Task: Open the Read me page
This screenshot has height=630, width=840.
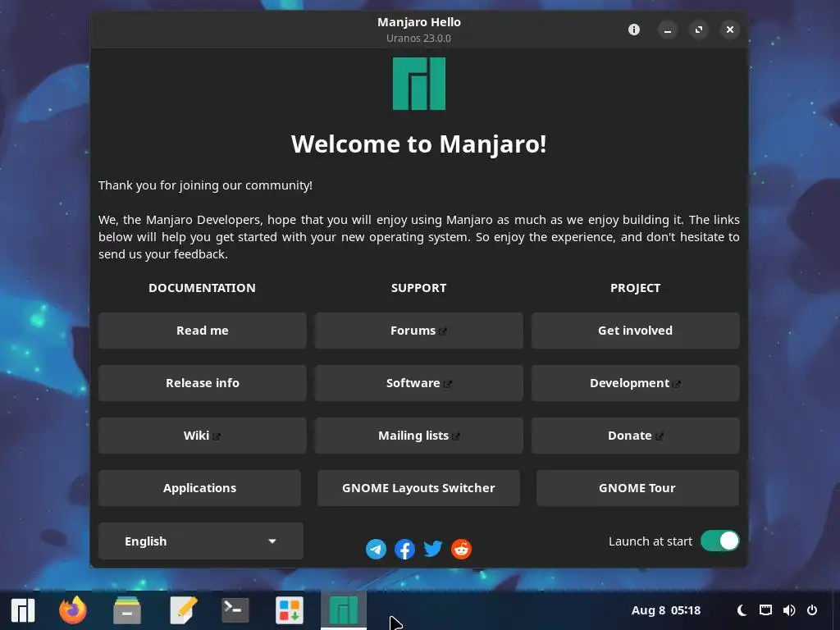Action: [x=203, y=331]
